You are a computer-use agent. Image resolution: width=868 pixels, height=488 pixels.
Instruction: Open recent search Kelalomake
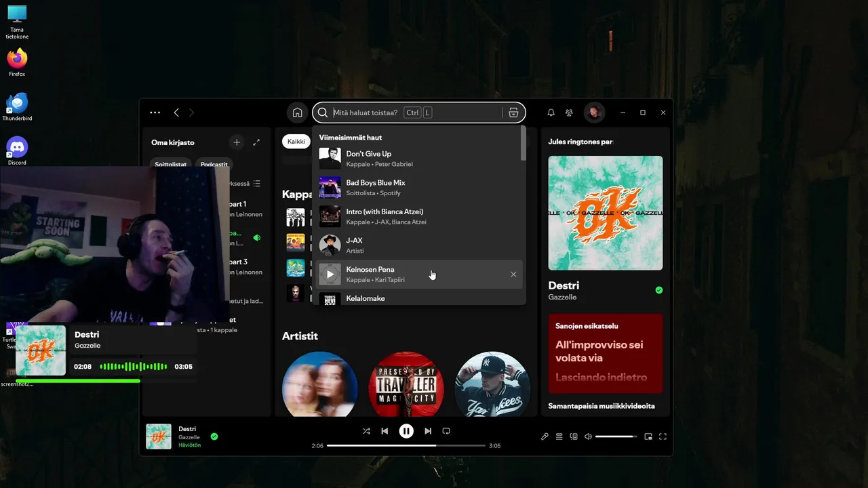point(419,298)
